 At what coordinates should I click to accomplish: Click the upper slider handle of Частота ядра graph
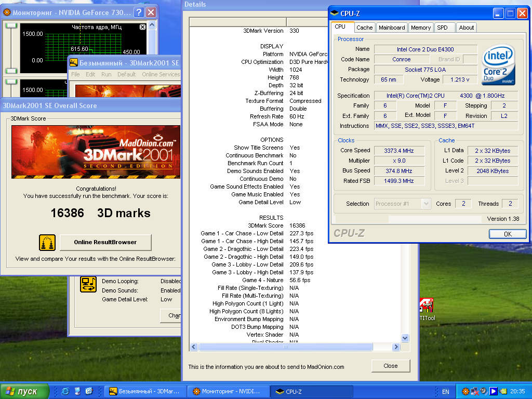coord(11,25)
